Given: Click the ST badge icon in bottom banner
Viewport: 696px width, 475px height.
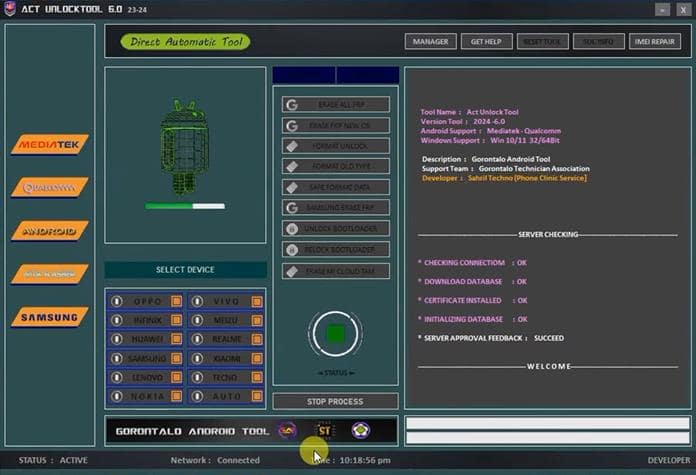Looking at the screenshot, I should tap(324, 430).
